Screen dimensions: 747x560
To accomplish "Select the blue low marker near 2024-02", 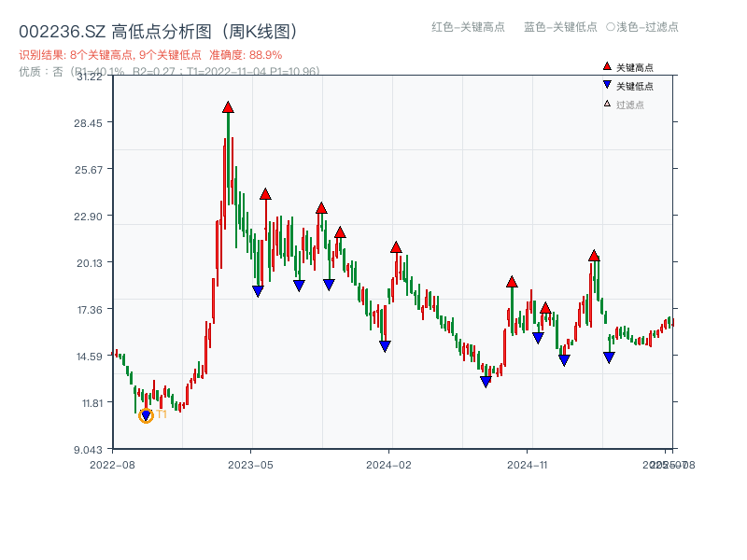I will [385, 346].
